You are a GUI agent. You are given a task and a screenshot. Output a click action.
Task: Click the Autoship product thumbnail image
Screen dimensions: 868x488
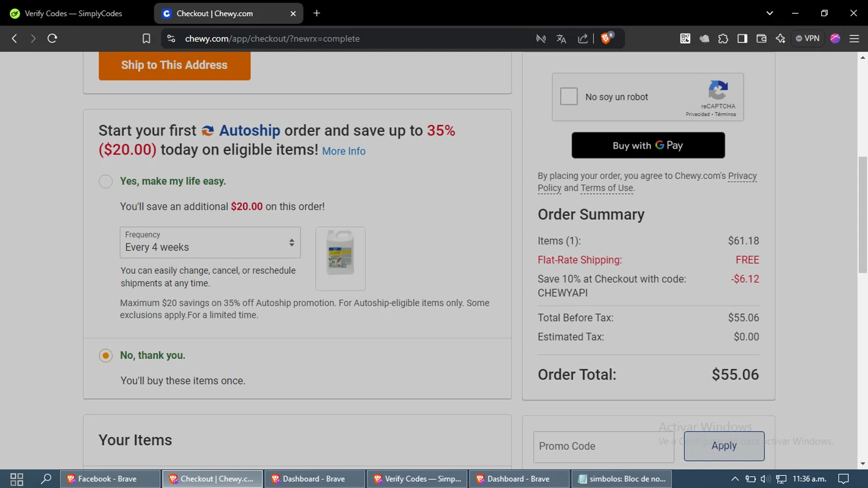[x=340, y=258]
